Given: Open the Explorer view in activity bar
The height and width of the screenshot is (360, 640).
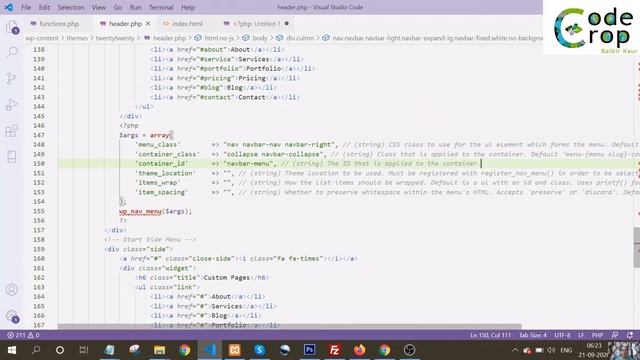Looking at the screenshot, I should pos(12,28).
